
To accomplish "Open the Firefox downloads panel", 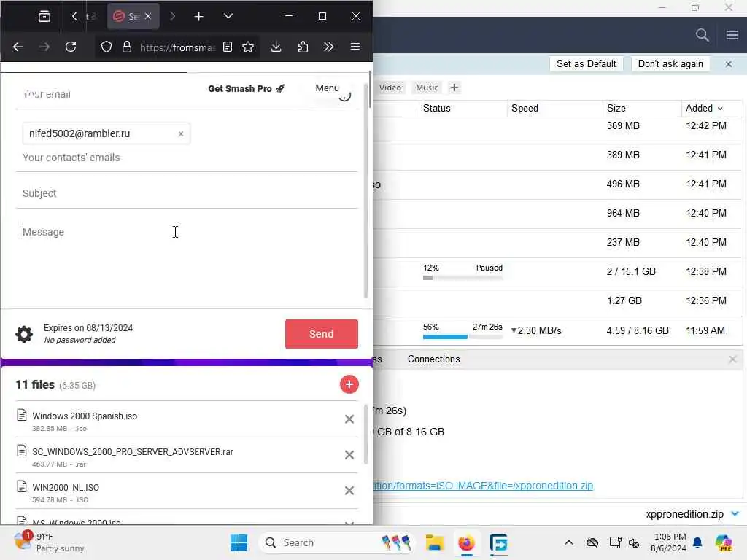I will point(276,47).
